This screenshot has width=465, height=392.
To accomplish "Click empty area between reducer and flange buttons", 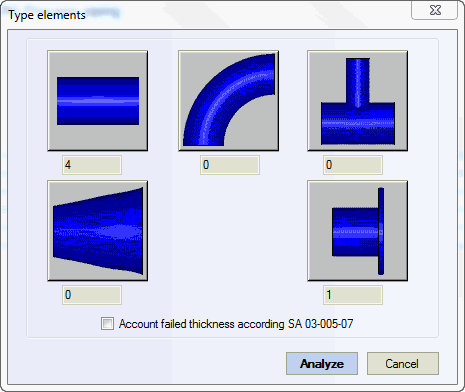I will point(227,231).
